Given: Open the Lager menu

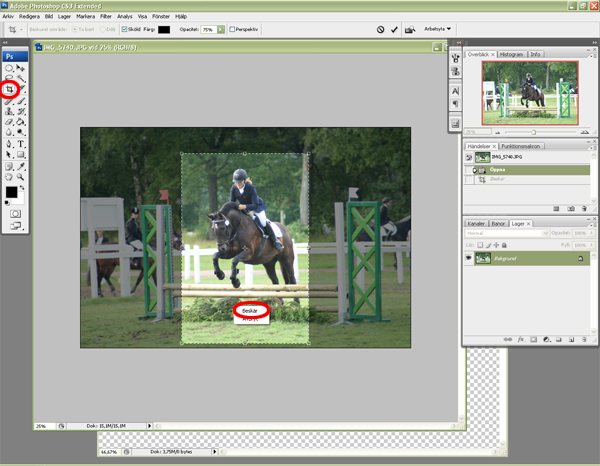Looking at the screenshot, I should coord(64,16).
